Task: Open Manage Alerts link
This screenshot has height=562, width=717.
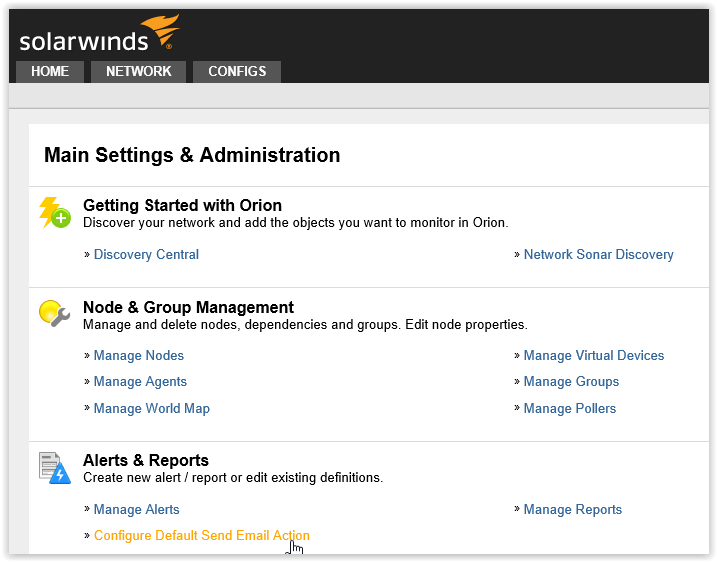Action: [136, 509]
